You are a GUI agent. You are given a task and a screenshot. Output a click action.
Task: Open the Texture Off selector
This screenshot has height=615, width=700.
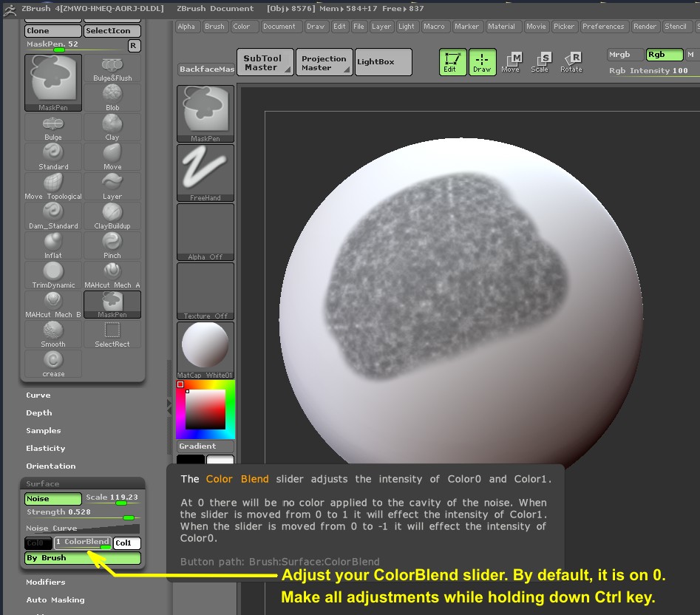[205, 291]
